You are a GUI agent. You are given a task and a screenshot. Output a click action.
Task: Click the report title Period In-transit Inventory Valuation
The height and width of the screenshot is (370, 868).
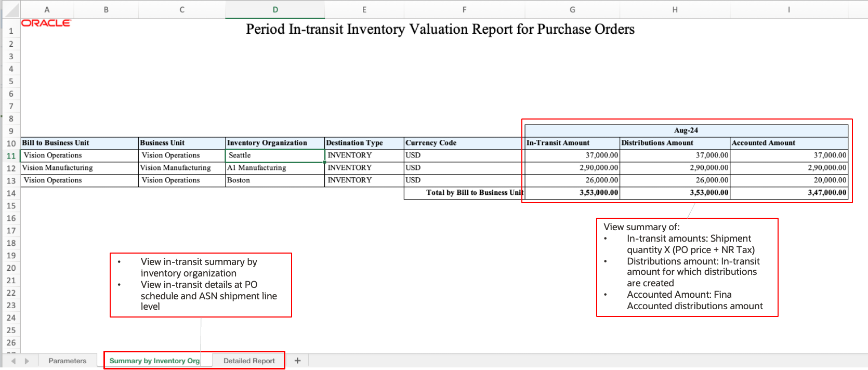click(440, 29)
